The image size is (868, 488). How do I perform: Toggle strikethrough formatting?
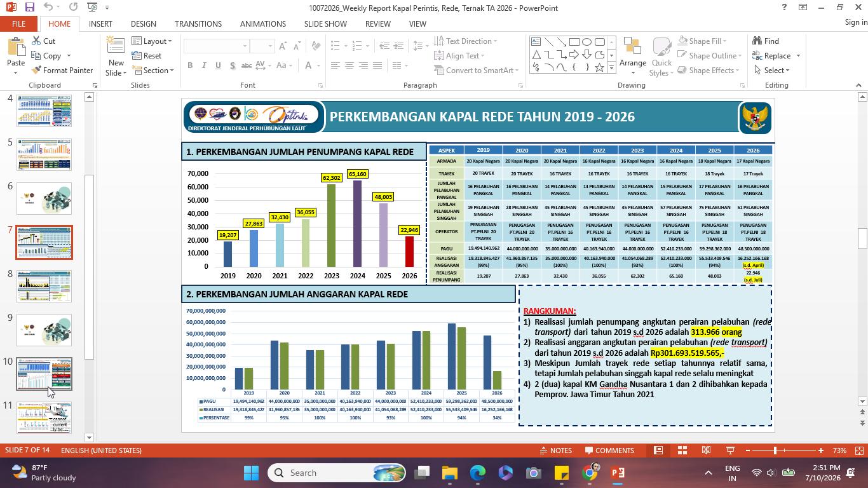point(247,65)
